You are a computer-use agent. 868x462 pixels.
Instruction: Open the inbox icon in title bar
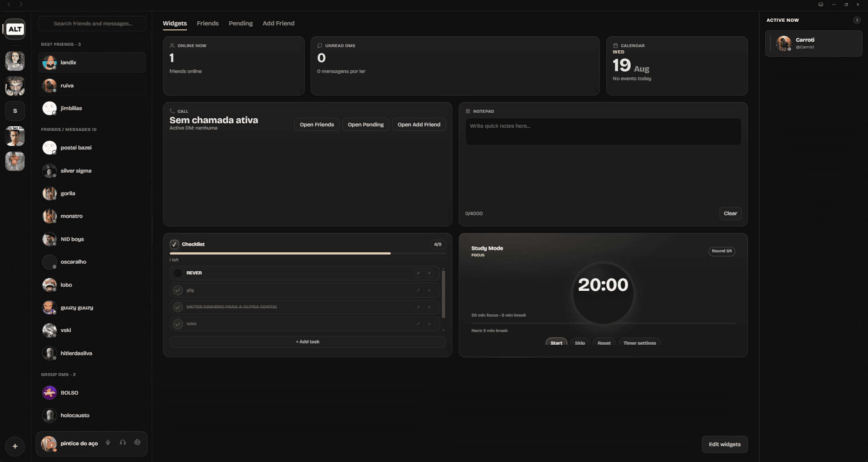click(821, 5)
